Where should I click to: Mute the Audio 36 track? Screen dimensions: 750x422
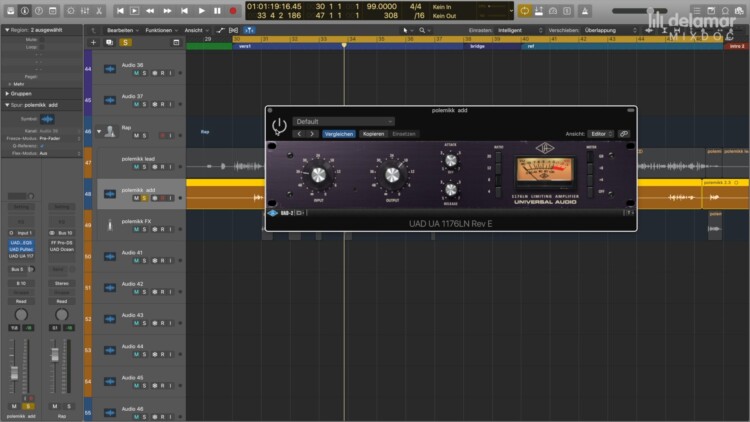136,73
